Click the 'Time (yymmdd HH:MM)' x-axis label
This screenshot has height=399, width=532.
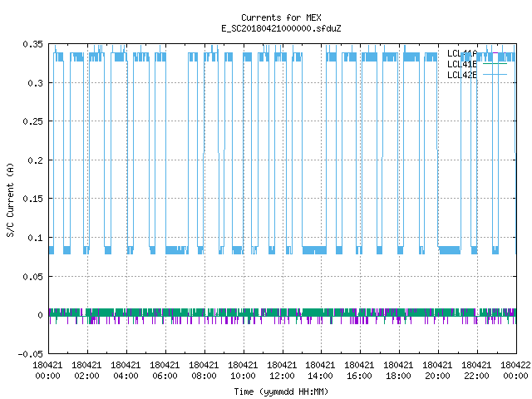point(281,392)
